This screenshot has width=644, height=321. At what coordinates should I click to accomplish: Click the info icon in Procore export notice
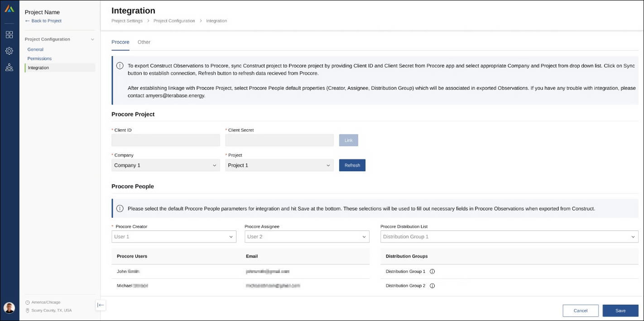click(120, 66)
